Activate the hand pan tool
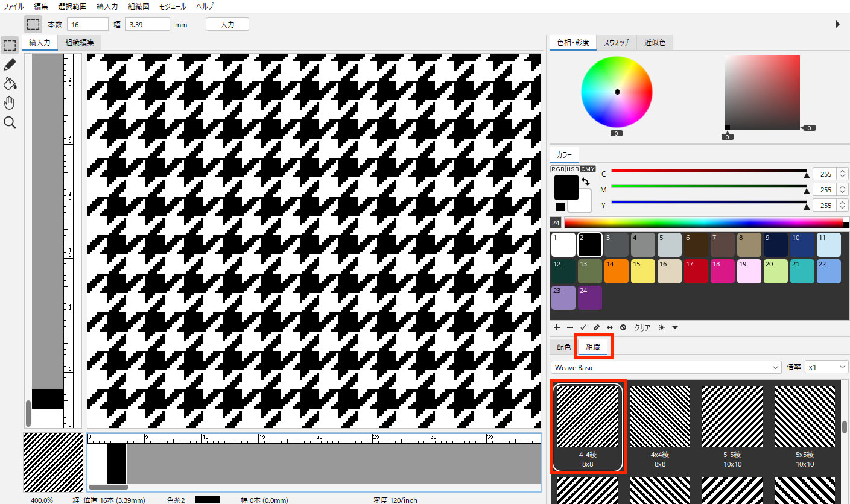Screen dimensions: 850x504 click(x=9, y=103)
